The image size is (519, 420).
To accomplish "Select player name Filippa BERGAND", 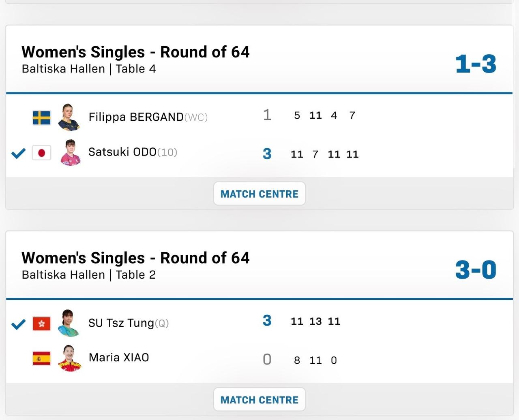I will click(x=136, y=117).
